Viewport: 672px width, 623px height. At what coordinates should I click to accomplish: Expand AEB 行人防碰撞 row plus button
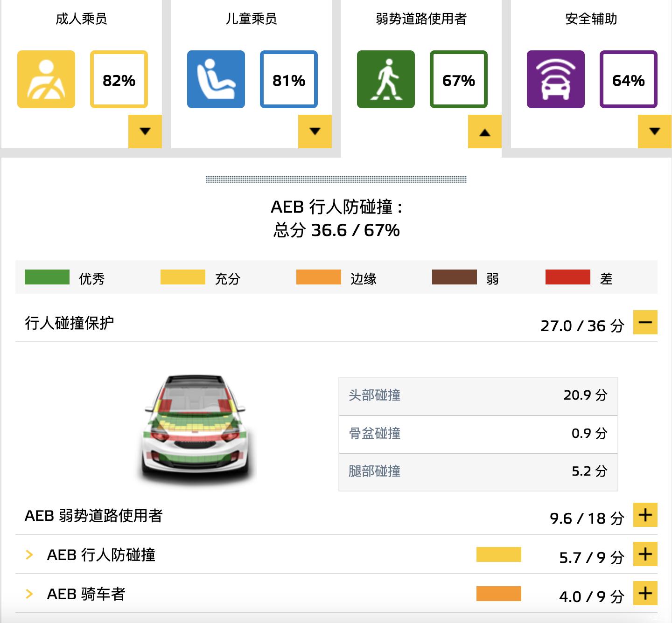[645, 554]
